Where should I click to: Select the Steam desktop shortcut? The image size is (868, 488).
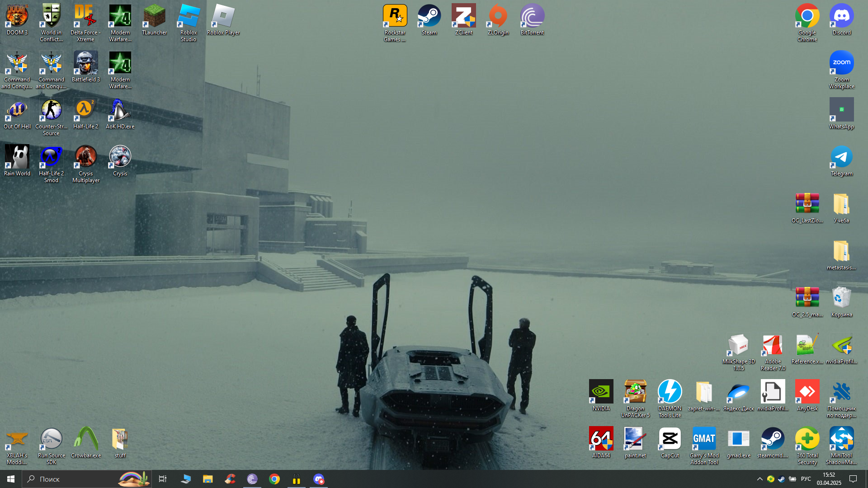click(x=429, y=20)
